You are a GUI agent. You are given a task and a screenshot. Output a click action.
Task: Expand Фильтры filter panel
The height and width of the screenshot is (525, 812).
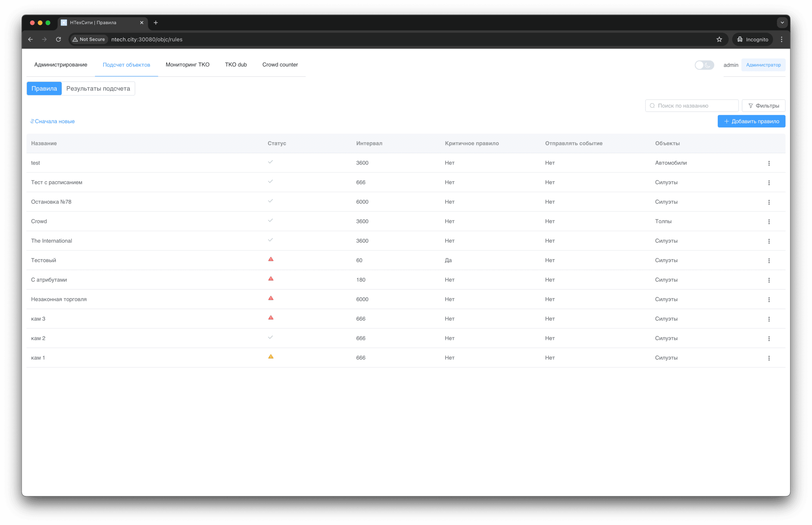[763, 106]
